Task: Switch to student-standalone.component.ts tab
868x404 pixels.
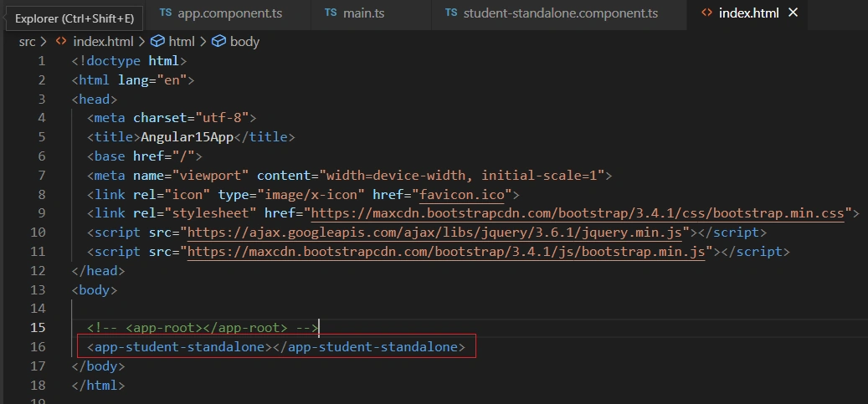Action: [x=560, y=13]
